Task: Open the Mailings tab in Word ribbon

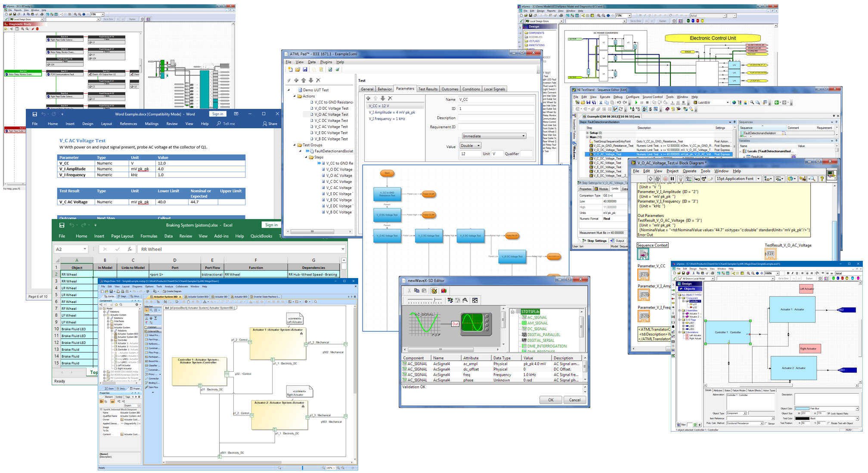Action: point(152,124)
